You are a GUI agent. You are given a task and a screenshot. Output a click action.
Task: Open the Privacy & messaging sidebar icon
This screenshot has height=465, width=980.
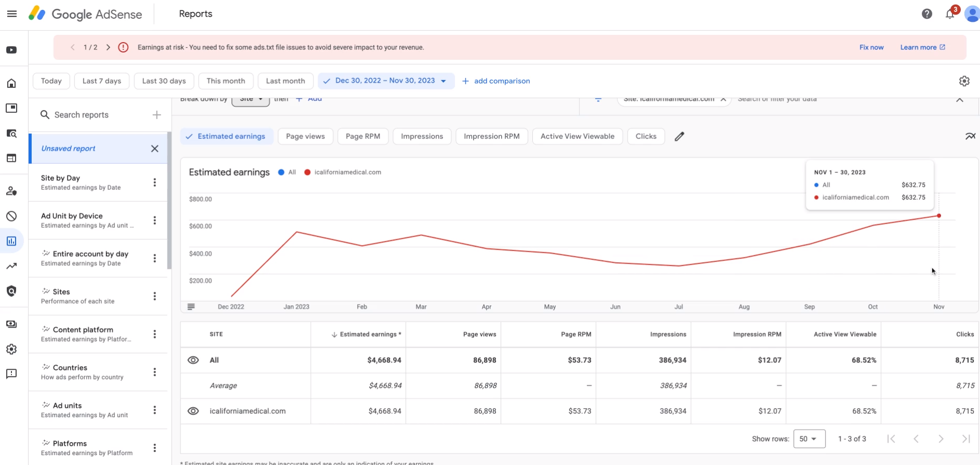(11, 191)
